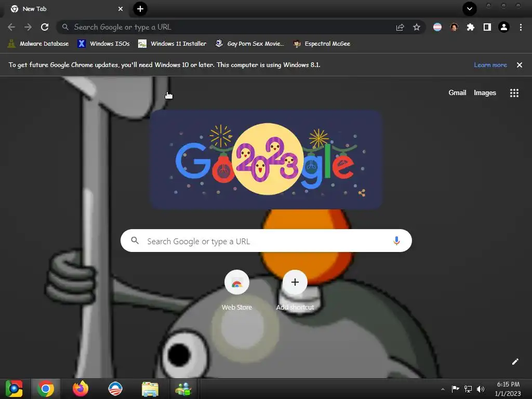Open a new tab with the plus button
The image size is (532, 399).
(140, 9)
